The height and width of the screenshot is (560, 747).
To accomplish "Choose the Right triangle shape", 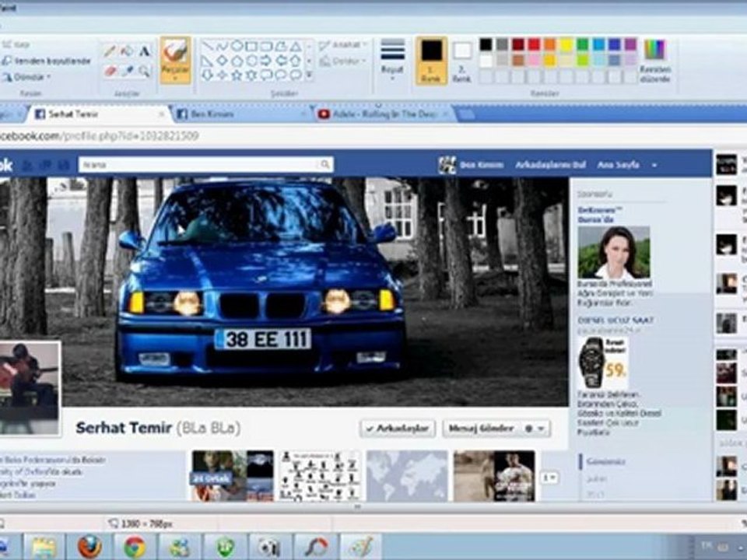I will 207,61.
